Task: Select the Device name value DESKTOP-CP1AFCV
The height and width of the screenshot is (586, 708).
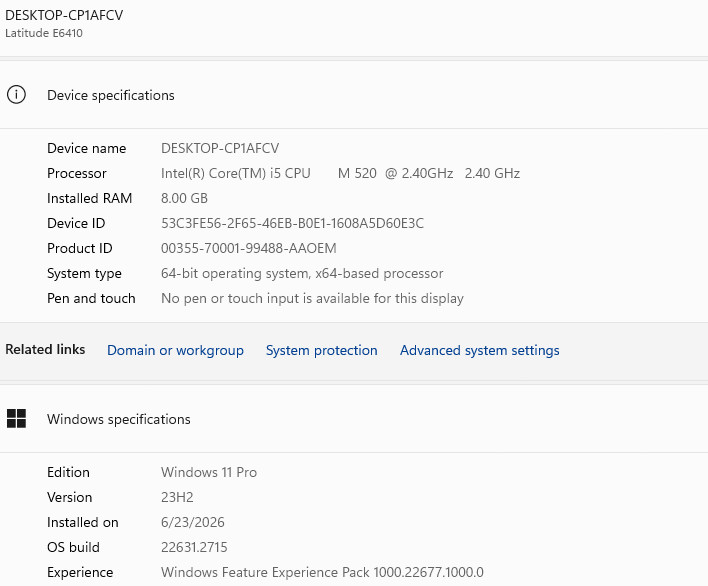Action: [x=220, y=148]
